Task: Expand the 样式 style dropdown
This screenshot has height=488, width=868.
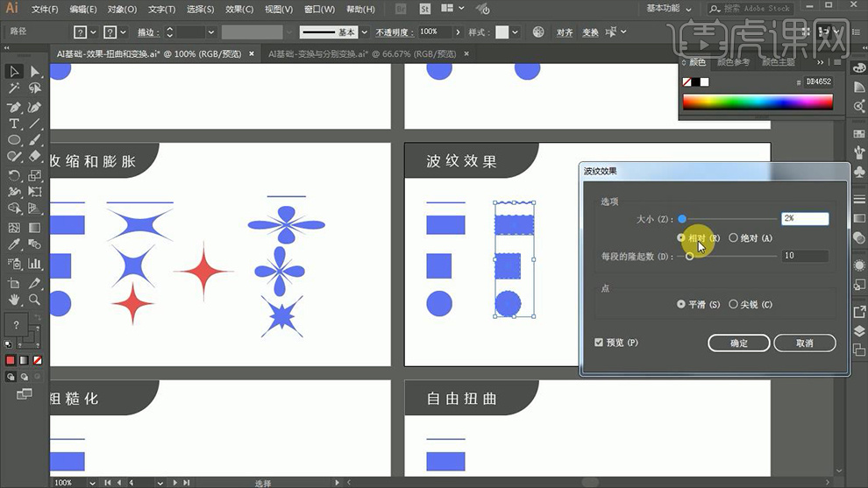Action: coord(515,32)
